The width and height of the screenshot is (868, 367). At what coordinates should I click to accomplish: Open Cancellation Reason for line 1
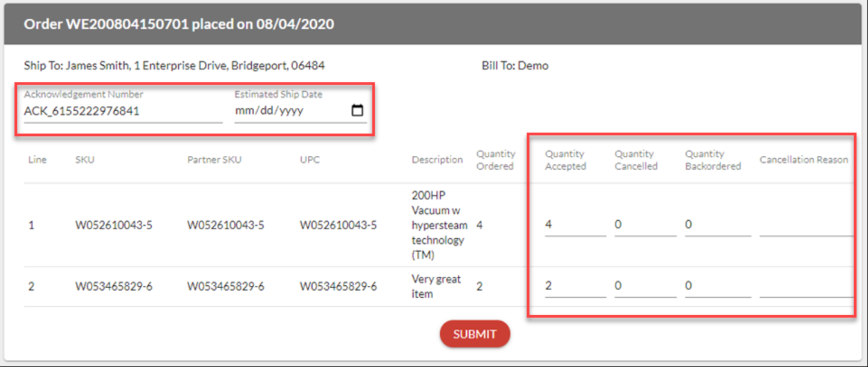point(805,225)
